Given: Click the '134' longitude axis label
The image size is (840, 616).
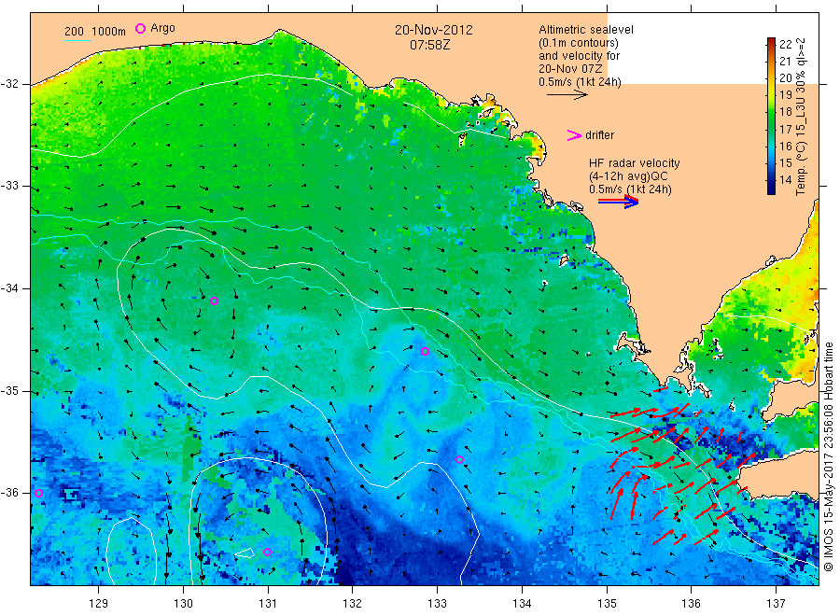Looking at the screenshot, I should [x=522, y=604].
